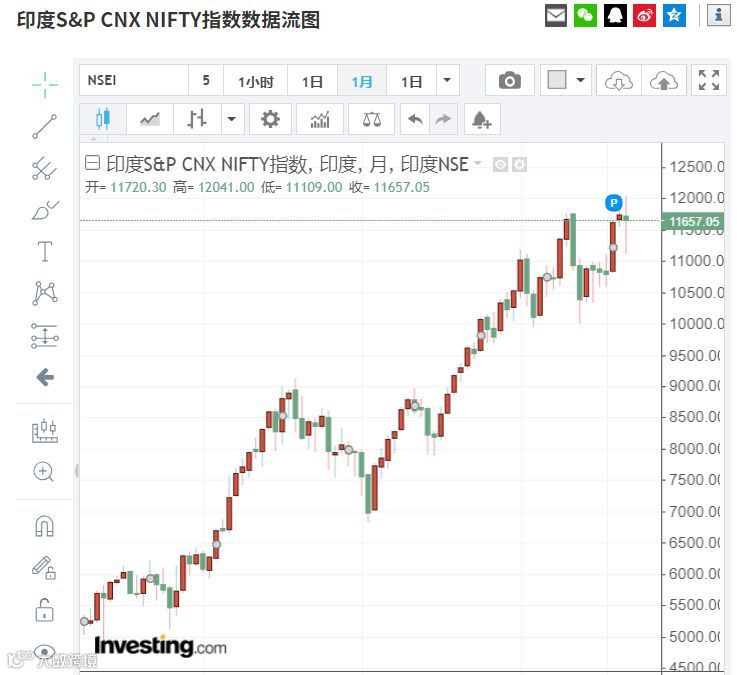This screenshot has height=675, width=737.
Task: Create alert with bell plus icon
Action: click(482, 119)
